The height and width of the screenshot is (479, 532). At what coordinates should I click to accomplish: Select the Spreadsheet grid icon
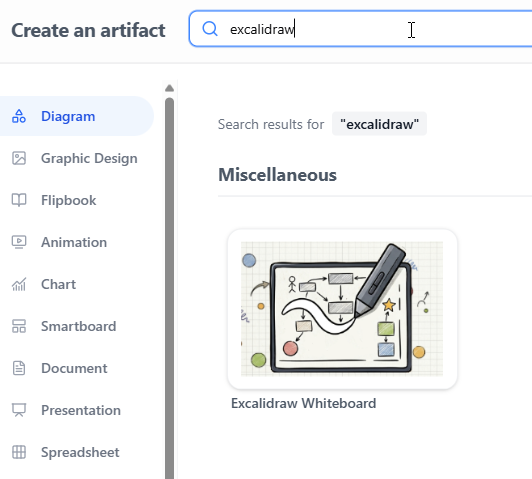point(19,452)
